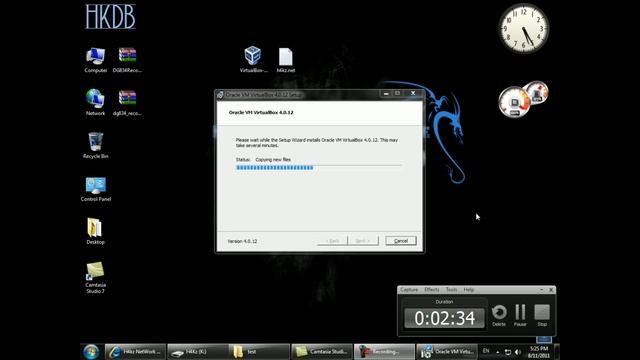The height and width of the screenshot is (360, 640).
Task: Select the Camtasia Studio 7 shortcut
Action: point(96,277)
